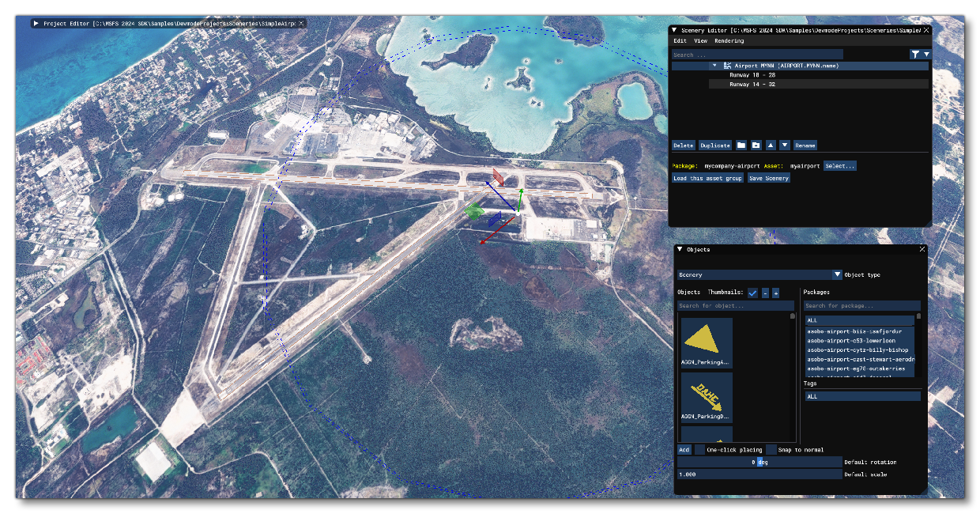Enable One-click placing
Image resolution: width=980 pixels, height=514 pixels.
tap(699, 450)
